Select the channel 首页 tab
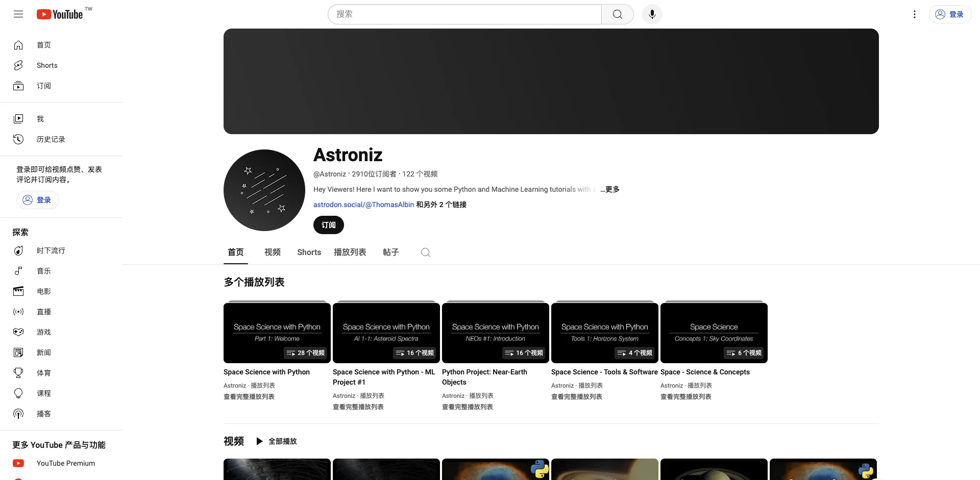980x480 pixels. [236, 252]
